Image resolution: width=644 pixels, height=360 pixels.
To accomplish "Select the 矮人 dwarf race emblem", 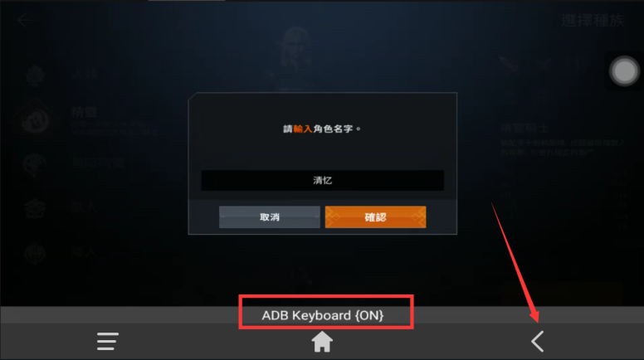I will click(35, 253).
